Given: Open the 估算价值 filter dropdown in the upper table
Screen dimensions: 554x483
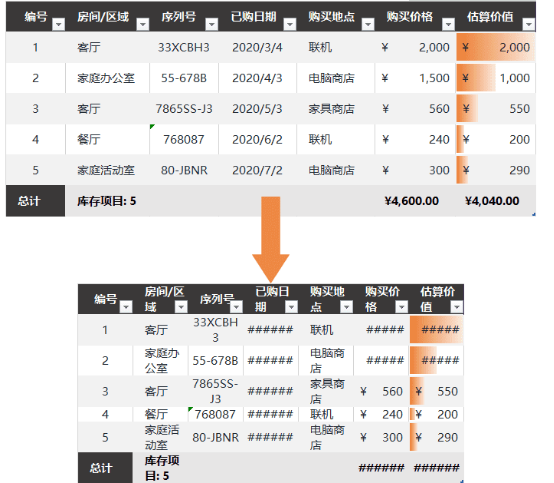Looking at the screenshot, I should (x=529, y=24).
